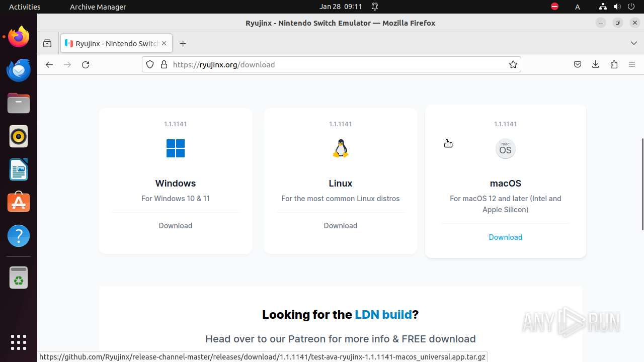Bookmark this page with star icon

tap(513, 64)
